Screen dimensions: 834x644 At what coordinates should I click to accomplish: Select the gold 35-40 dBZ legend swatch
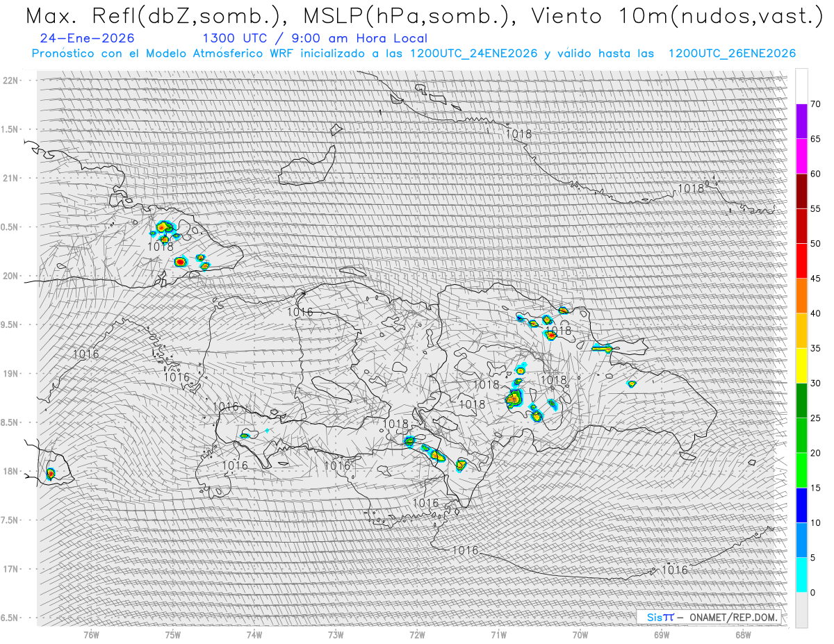click(801, 331)
